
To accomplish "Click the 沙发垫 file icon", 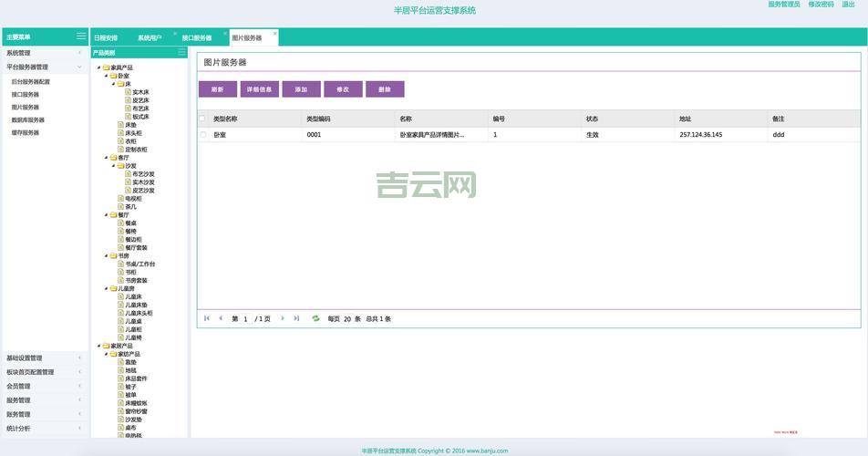I will 120,420.
